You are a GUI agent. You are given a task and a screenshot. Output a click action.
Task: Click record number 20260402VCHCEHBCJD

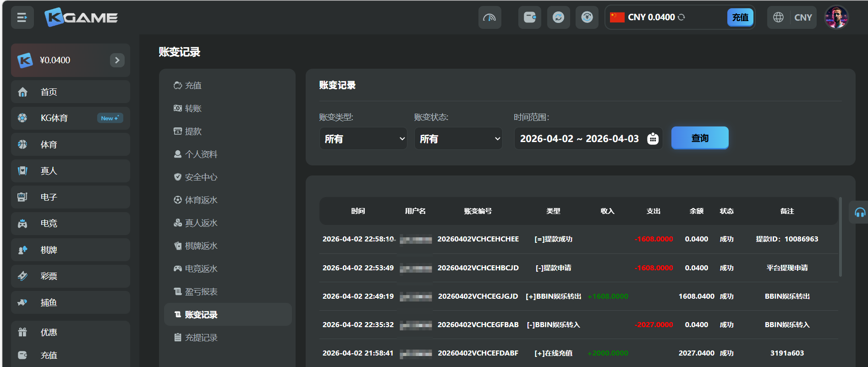478,268
